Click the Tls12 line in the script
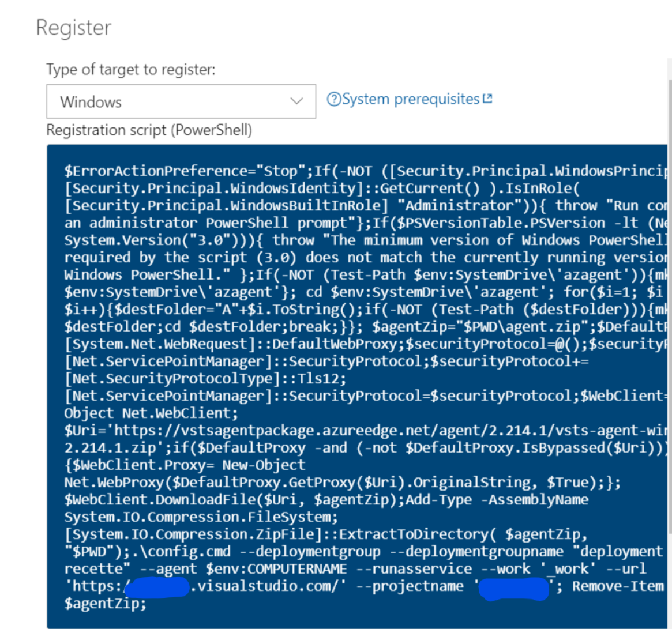672x629 pixels. (x=205, y=379)
